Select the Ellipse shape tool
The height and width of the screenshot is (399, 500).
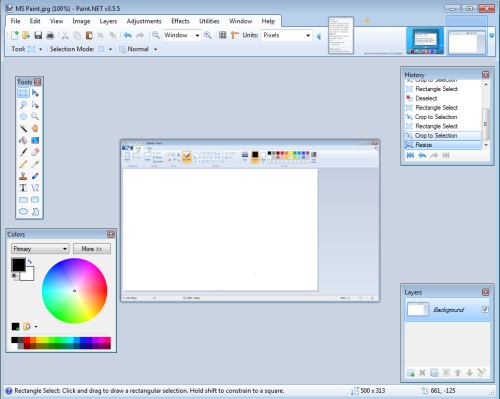(23, 212)
